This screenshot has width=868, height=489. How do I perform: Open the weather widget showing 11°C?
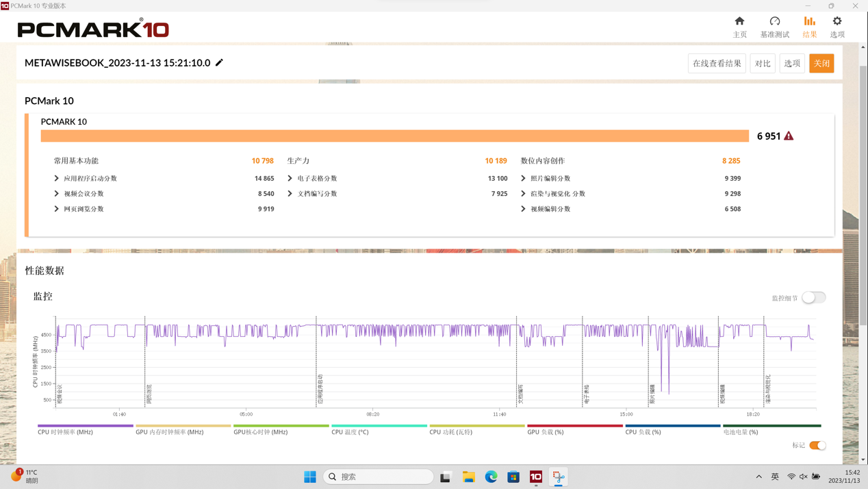pos(25,476)
